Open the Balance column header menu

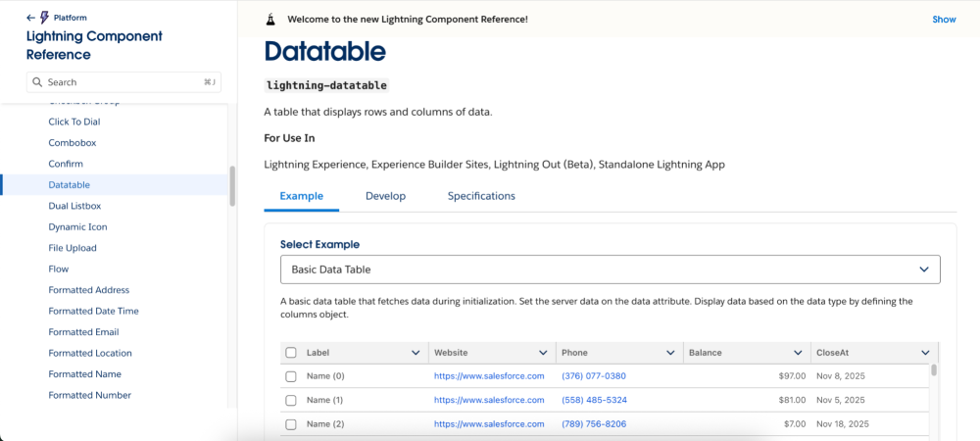798,353
